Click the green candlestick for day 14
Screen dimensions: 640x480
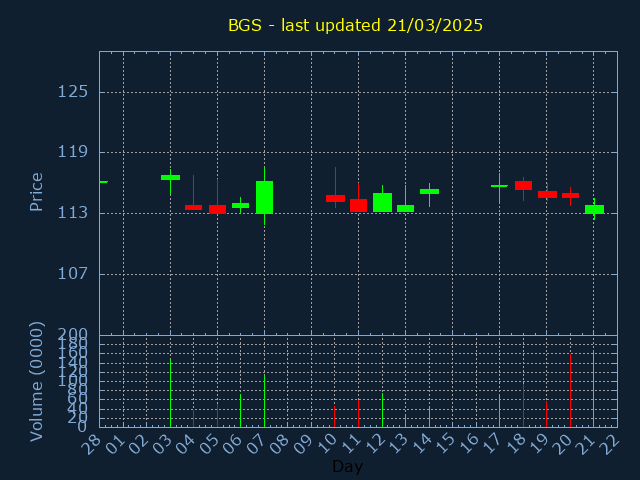pyautogui.click(x=429, y=191)
